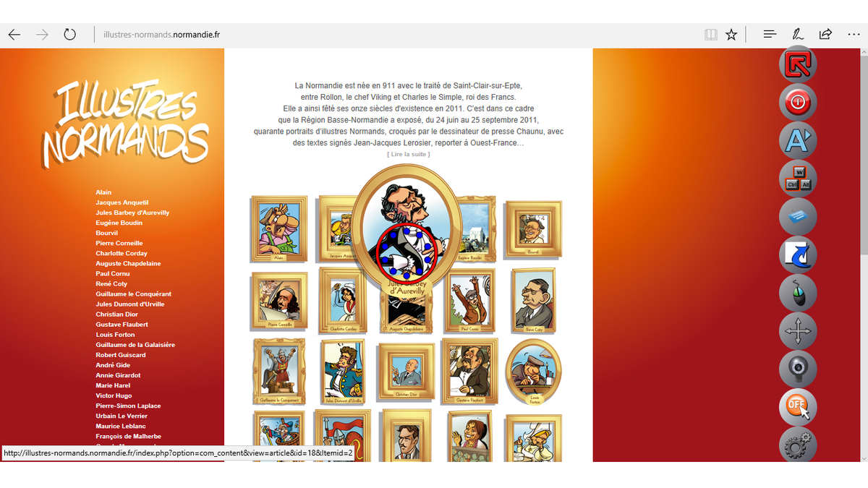Image resolution: width=868 pixels, height=488 pixels.
Task: Open the browser hub lines icon
Action: (770, 34)
